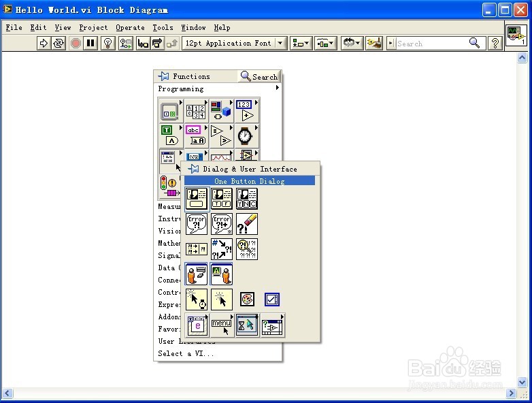532x403 pixels.
Task: Select Clear Errors VI
Action: [247, 224]
